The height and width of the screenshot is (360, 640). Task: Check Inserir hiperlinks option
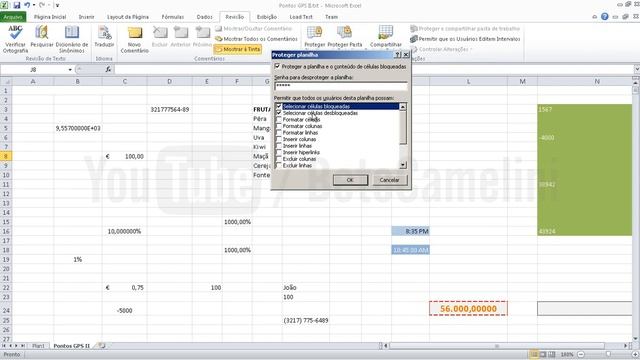279,152
